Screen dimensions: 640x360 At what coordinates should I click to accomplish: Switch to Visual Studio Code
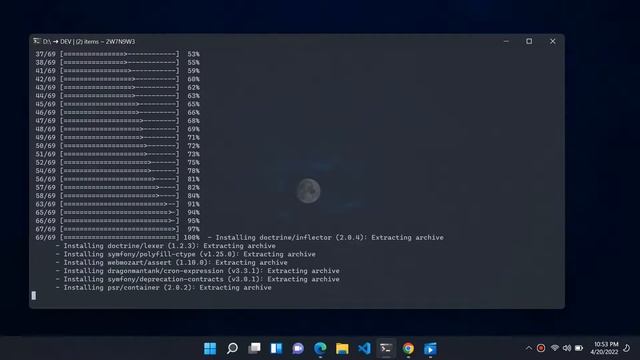[x=364, y=348]
